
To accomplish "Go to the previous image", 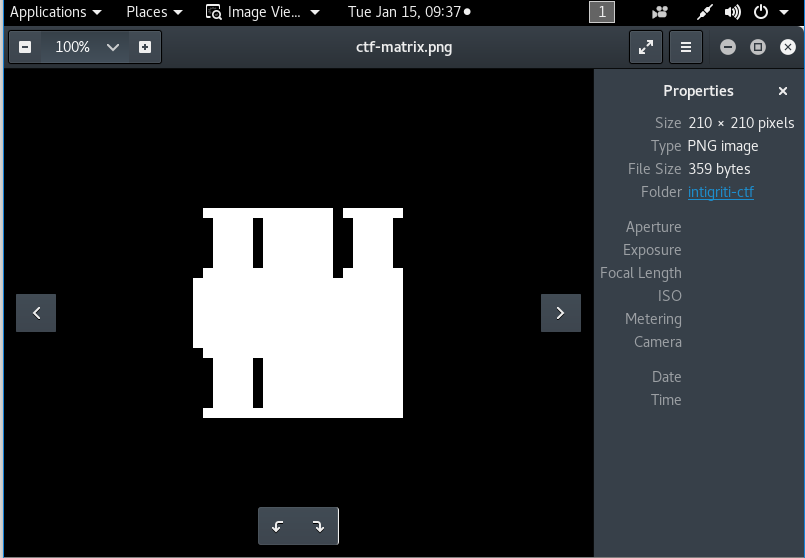I will click(36, 313).
